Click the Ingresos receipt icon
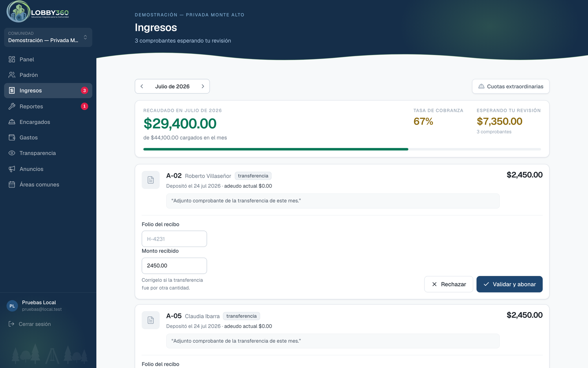This screenshot has width=588, height=368. pyautogui.click(x=12, y=91)
